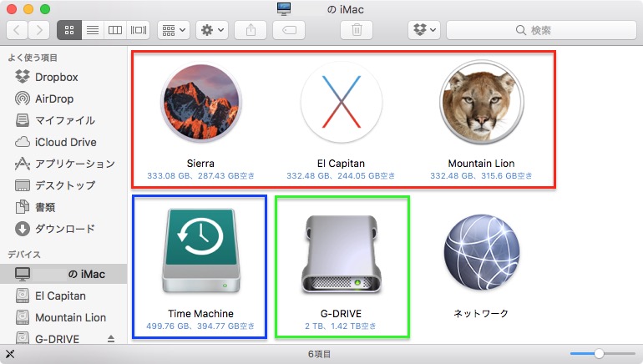643x364 pixels.
Task: Adjust the icon size slider
Action: pos(599,354)
